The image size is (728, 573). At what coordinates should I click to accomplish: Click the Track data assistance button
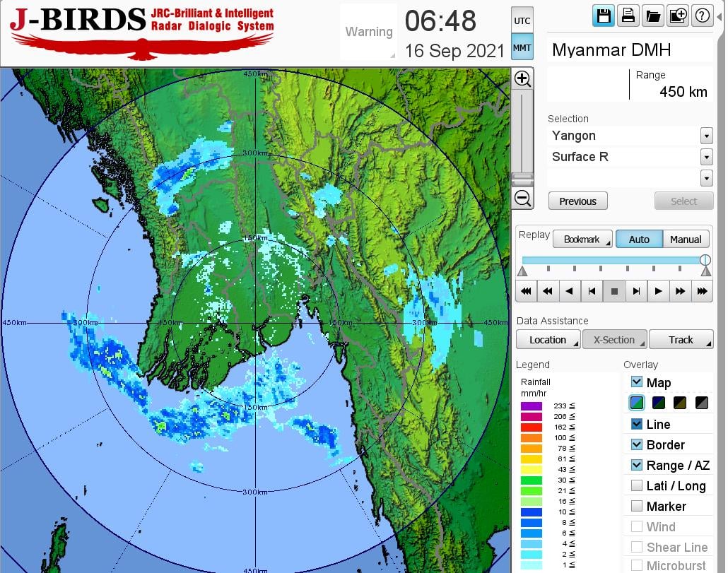click(681, 340)
